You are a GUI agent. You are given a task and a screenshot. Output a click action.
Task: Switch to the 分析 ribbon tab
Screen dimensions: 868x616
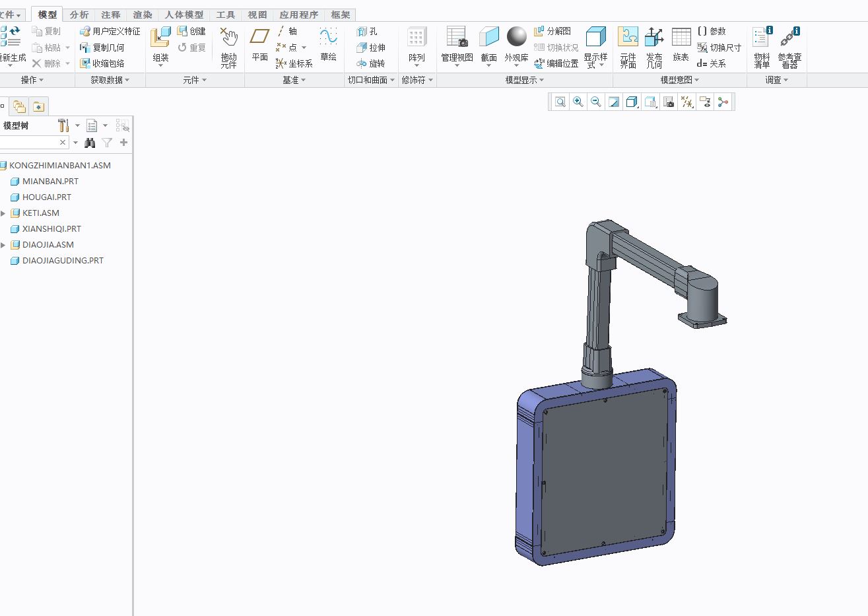coord(79,14)
